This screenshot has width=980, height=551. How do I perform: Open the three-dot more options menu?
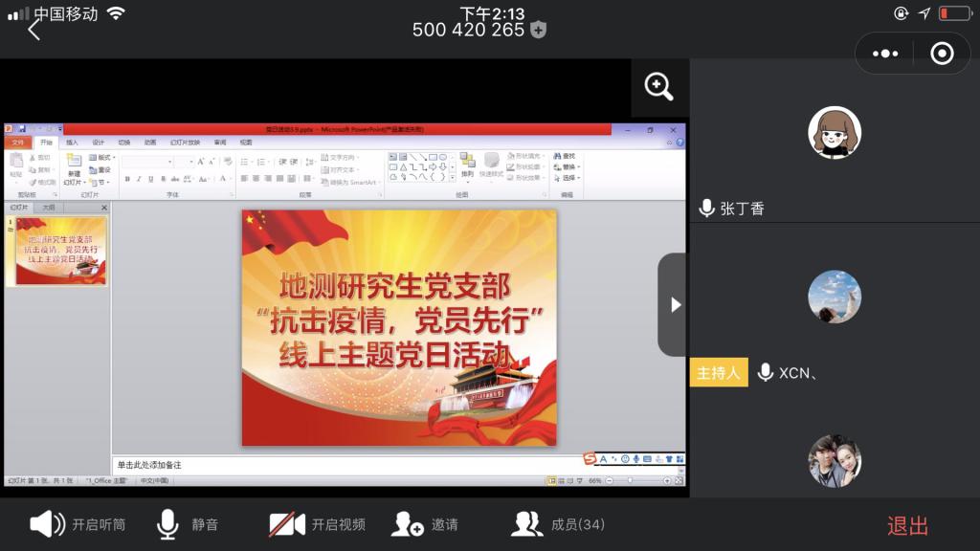coord(887,55)
